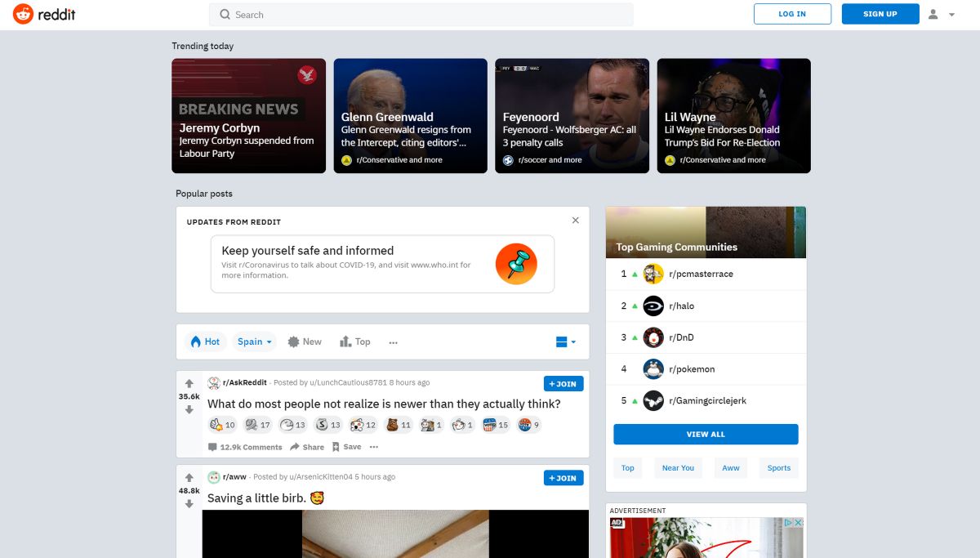Select the New sort option
980x558 pixels.
pyautogui.click(x=305, y=341)
